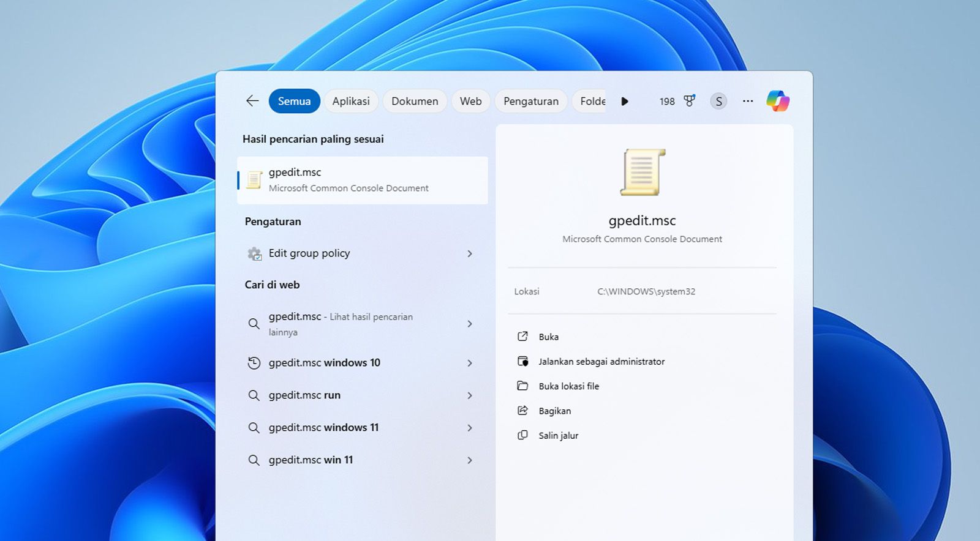The image size is (980, 541).
Task: Click the S account avatar
Action: pos(718,101)
